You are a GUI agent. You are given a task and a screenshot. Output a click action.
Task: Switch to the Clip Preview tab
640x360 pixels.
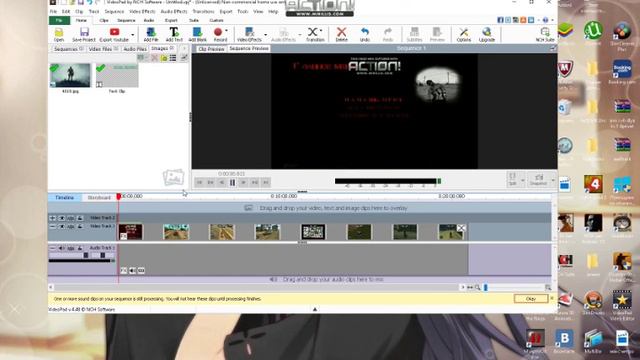tap(211, 49)
